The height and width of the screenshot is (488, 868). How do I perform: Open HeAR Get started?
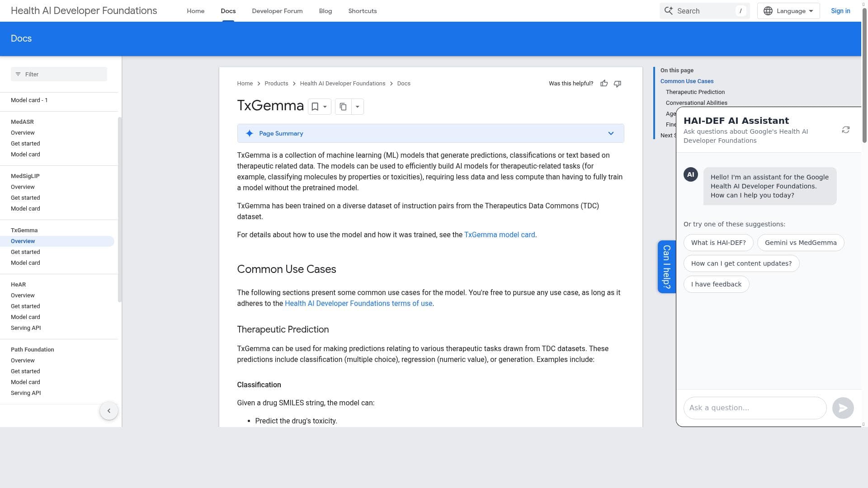[25, 306]
